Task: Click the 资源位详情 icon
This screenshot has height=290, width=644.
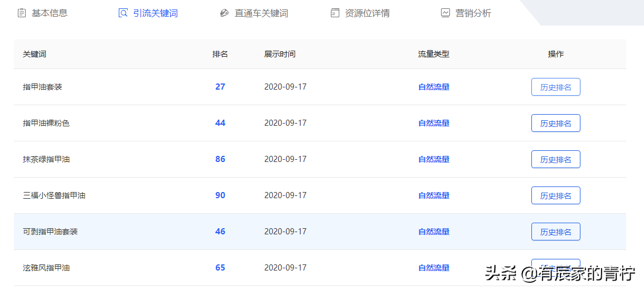Action: pyautogui.click(x=335, y=13)
